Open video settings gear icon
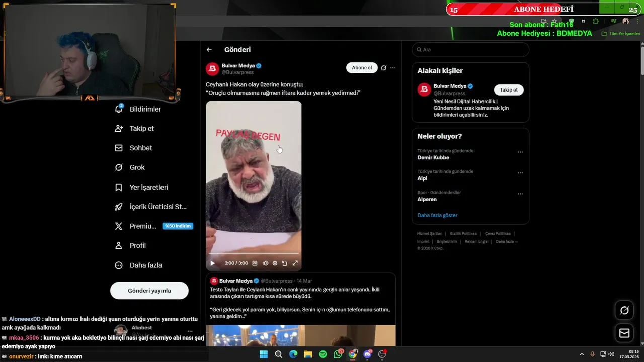This screenshot has width=644, height=362. point(275,263)
